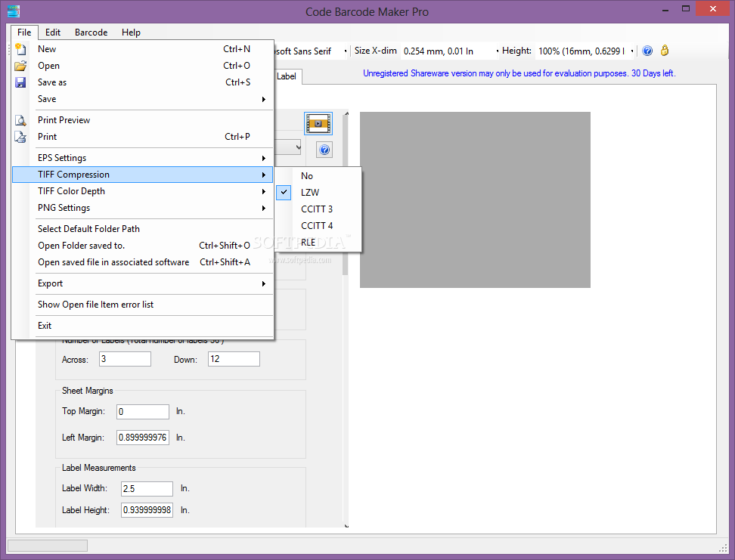
Task: Click the settings panel scrollbar down arrow
Action: [346, 526]
